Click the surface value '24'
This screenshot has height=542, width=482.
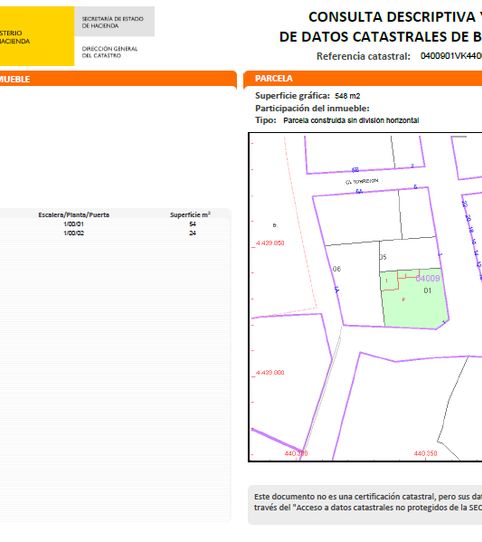[193, 233]
